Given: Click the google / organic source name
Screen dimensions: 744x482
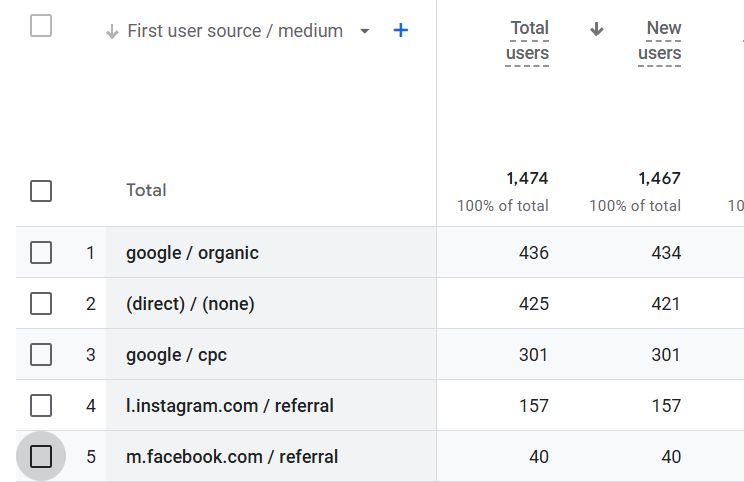Looking at the screenshot, I should pos(192,253).
